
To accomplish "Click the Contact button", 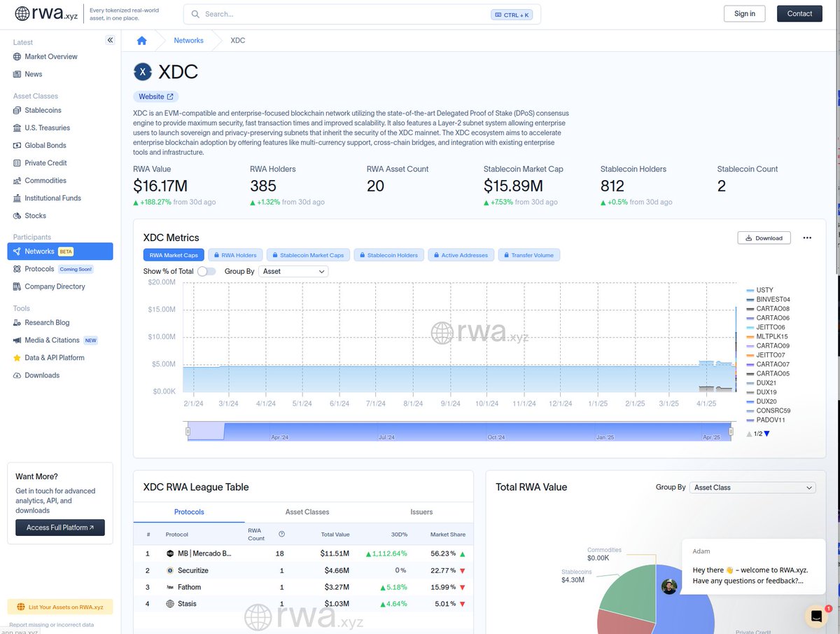I will 799,14.
